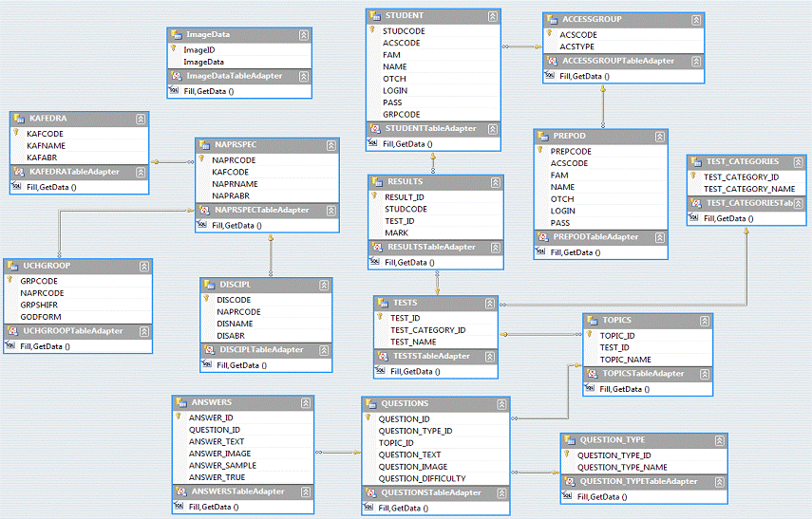
Task: Click the query icon in ImageData Fill,GetData row
Action: tap(174, 91)
